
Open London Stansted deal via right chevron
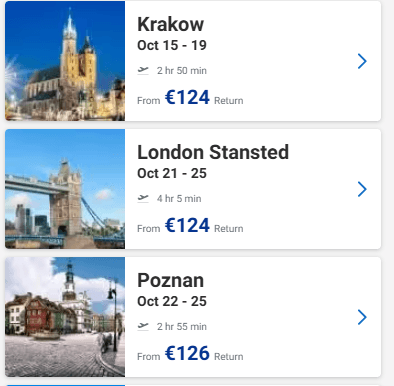362,189
